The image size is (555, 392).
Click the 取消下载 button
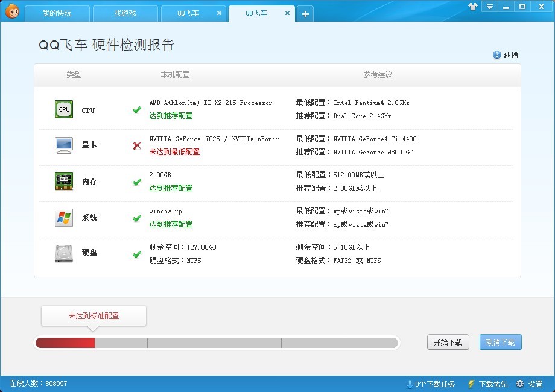coord(501,342)
